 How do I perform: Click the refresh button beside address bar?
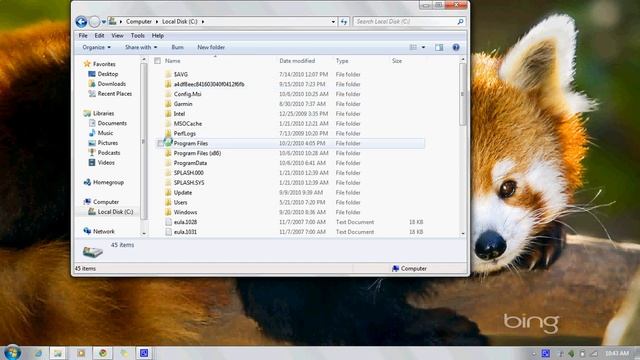[x=344, y=22]
